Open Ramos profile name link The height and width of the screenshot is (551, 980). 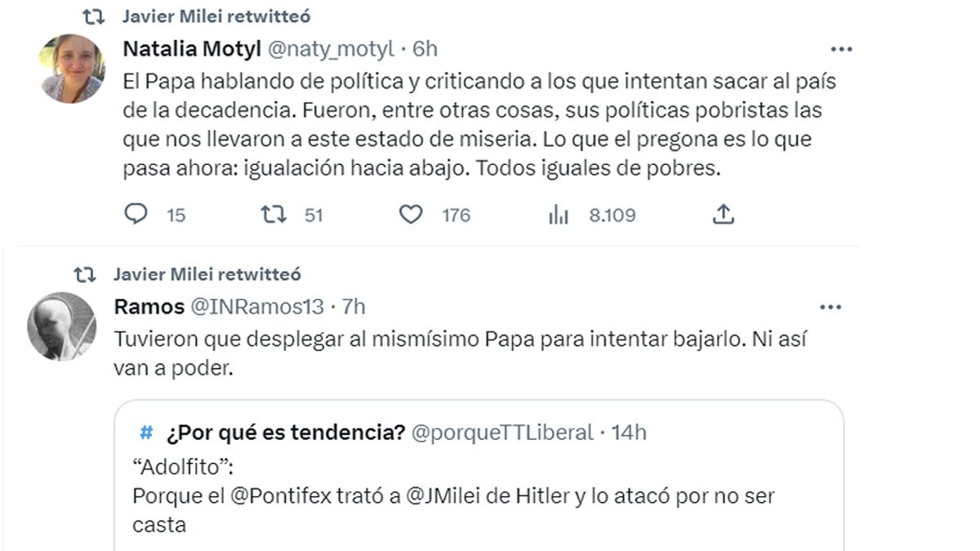pyautogui.click(x=149, y=307)
